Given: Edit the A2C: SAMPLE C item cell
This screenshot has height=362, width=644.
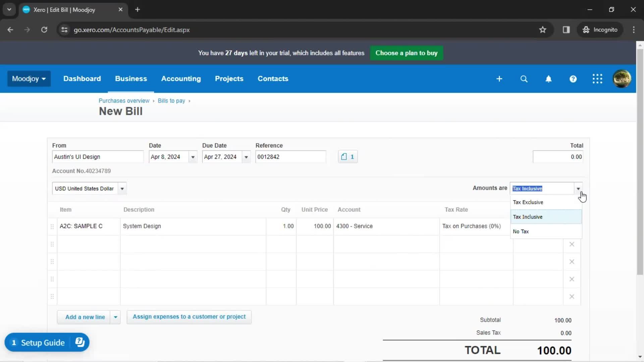Looking at the screenshot, I should (x=89, y=226).
